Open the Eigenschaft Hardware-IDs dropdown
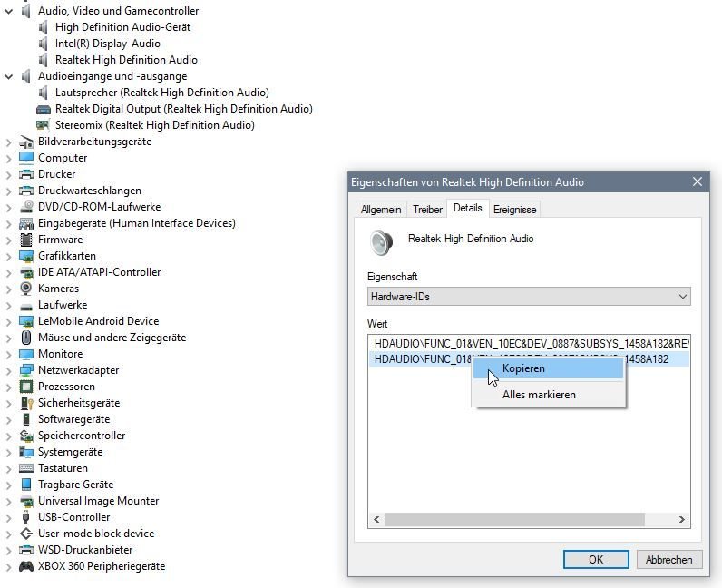This screenshot has width=722, height=588. (529, 297)
